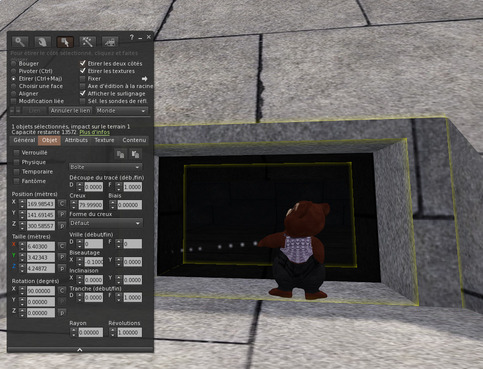Click the C button beside Position X
Image resolution: width=483 pixels, height=369 pixels.
[x=62, y=203]
